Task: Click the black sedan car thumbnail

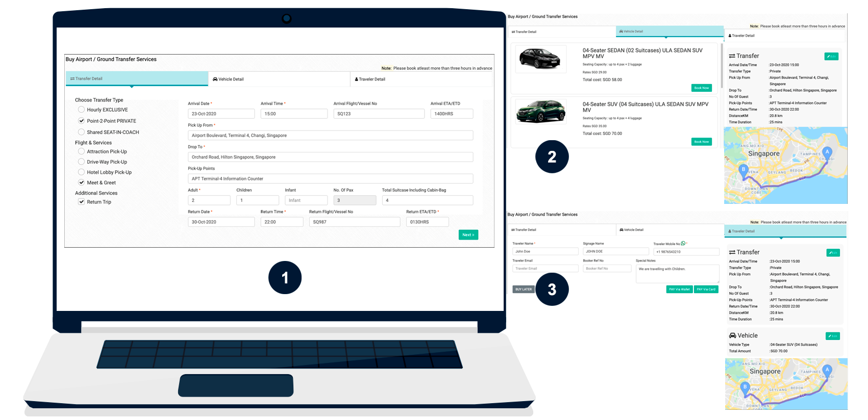Action: point(540,59)
